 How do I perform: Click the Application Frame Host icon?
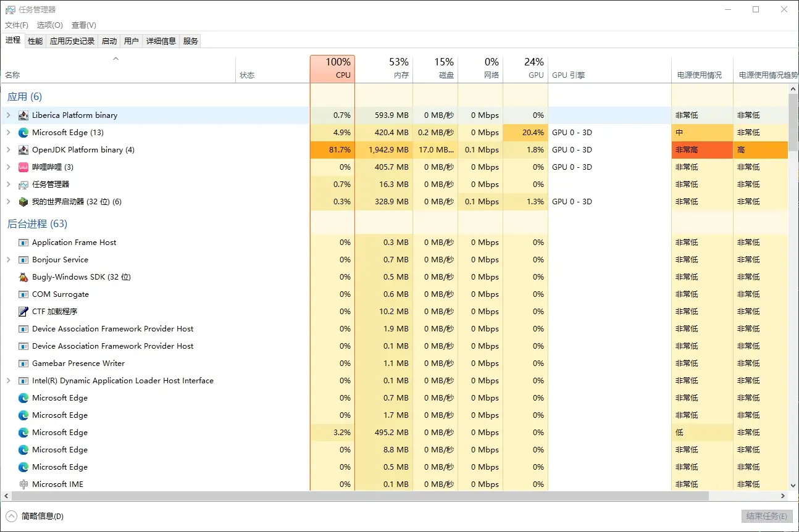[x=23, y=243]
